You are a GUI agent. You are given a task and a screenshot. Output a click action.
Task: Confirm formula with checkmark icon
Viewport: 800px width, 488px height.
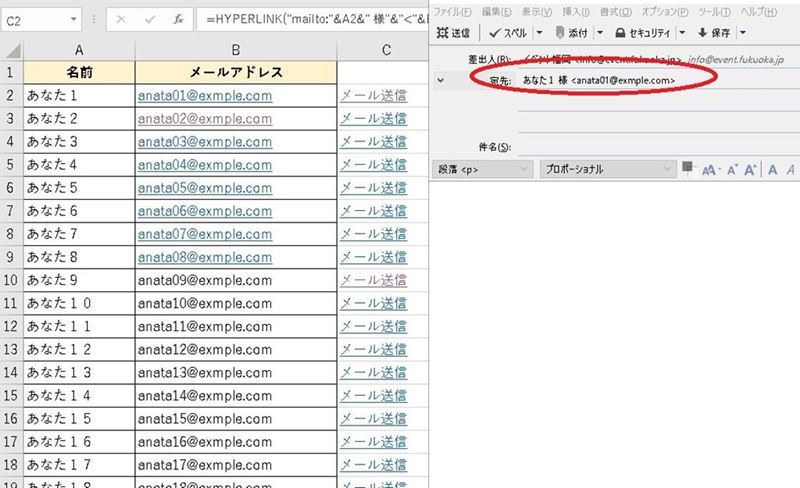pos(148,19)
